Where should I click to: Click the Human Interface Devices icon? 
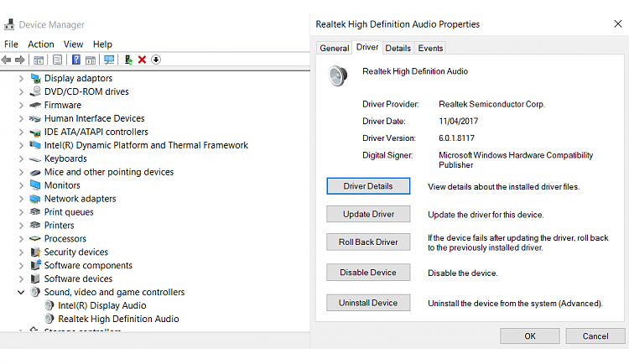pyautogui.click(x=35, y=119)
